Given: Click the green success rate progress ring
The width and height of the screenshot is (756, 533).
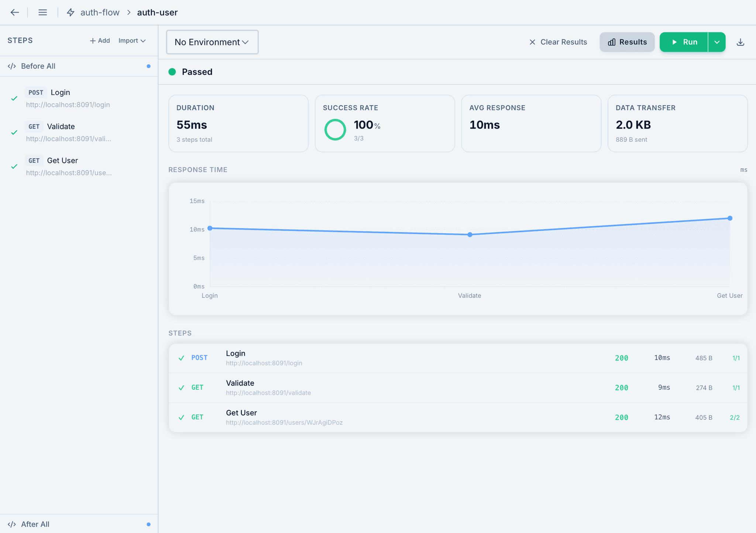Looking at the screenshot, I should 335,130.
